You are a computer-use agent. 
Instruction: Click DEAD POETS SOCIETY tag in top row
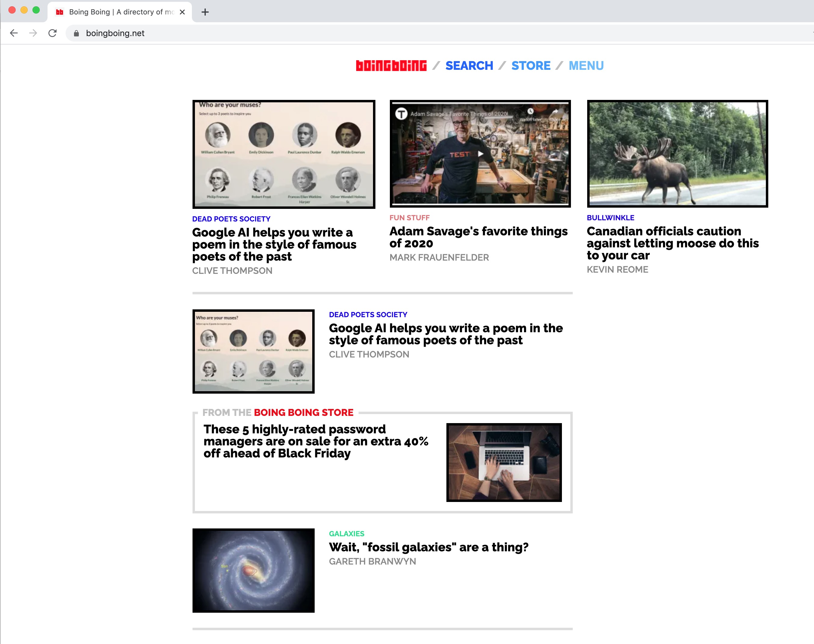pyautogui.click(x=231, y=219)
